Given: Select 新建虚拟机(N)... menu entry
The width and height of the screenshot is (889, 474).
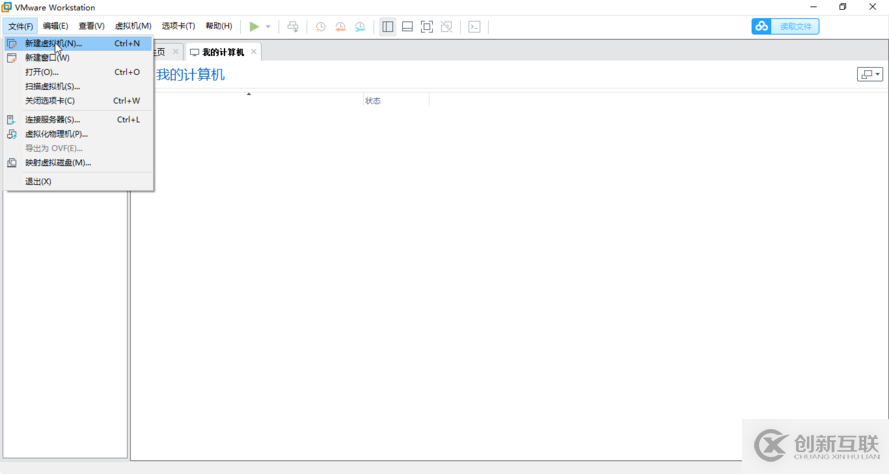Looking at the screenshot, I should pyautogui.click(x=78, y=43).
